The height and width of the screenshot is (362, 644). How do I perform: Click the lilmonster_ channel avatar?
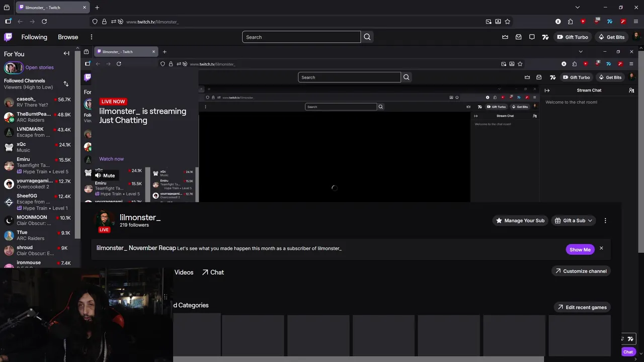click(x=105, y=219)
